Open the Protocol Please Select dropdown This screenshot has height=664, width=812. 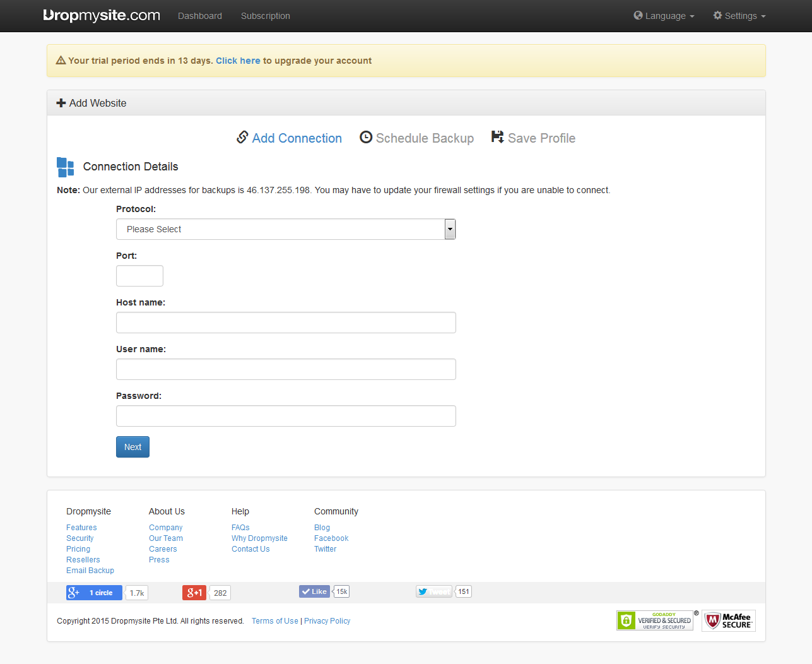(286, 229)
